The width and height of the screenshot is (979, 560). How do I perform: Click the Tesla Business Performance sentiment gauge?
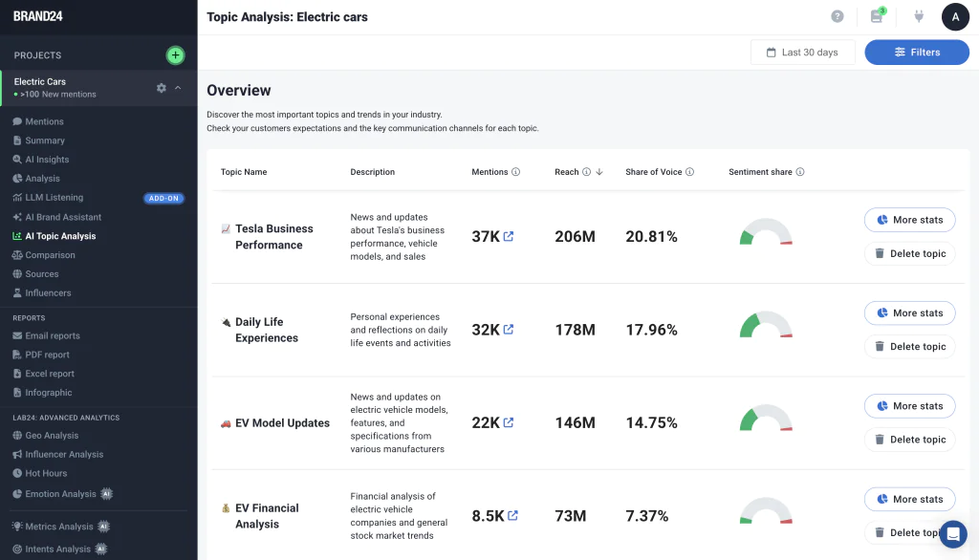point(766,234)
